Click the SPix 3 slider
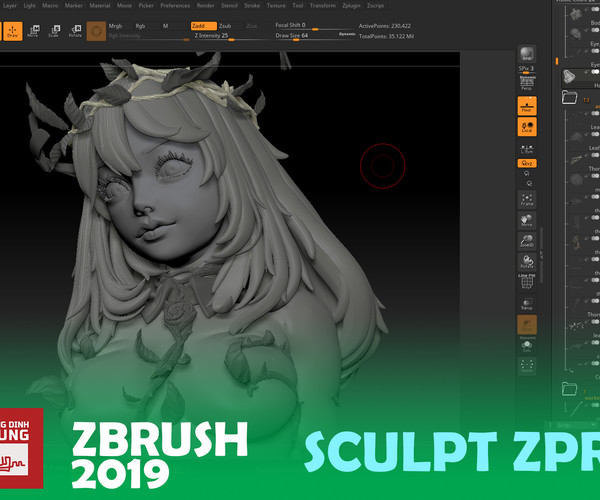This screenshot has height=500, width=600. (x=527, y=69)
